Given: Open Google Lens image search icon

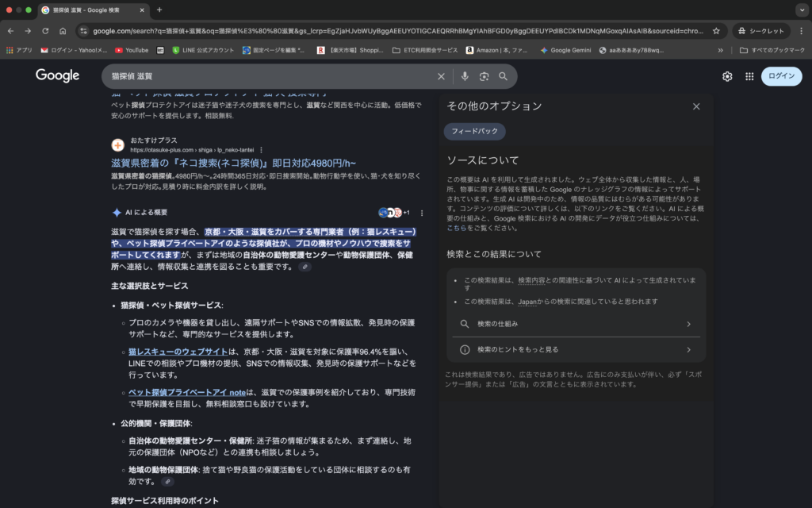Looking at the screenshot, I should coord(485,77).
